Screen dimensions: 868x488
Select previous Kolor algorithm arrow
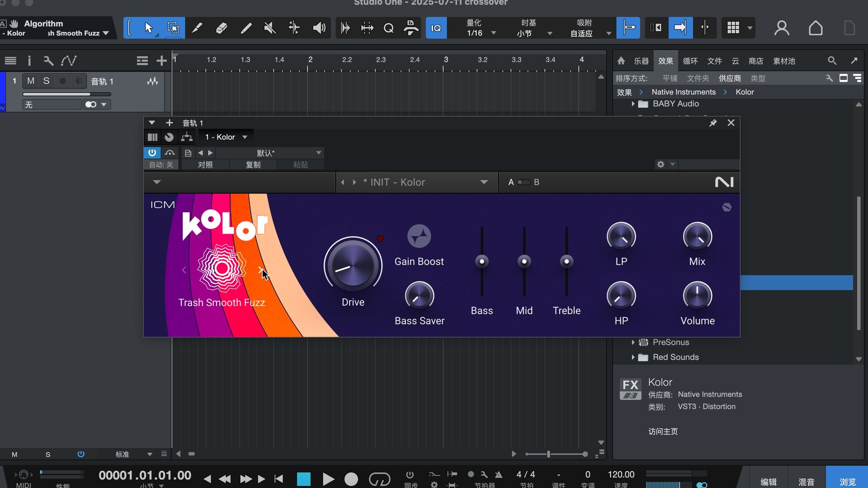pyautogui.click(x=184, y=270)
